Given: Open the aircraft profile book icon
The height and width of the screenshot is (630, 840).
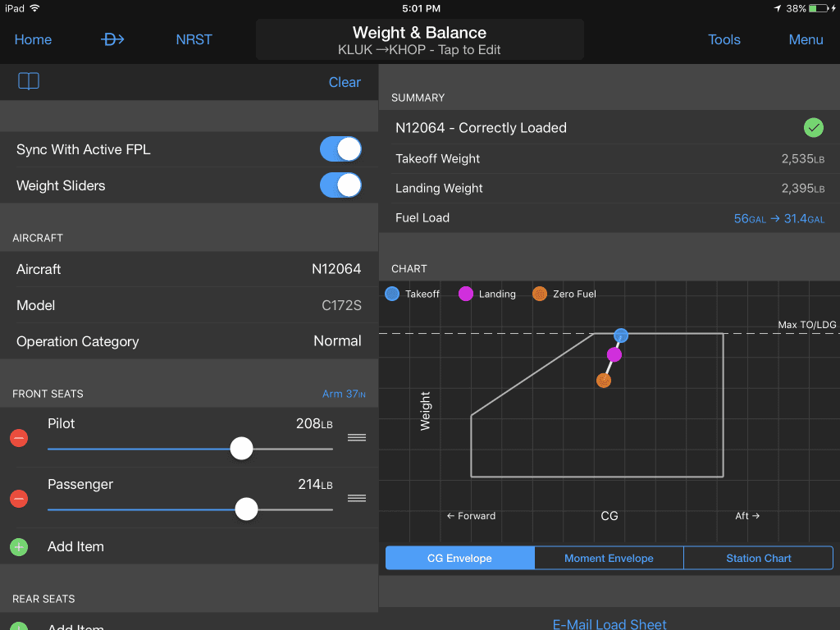Looking at the screenshot, I should (28, 82).
